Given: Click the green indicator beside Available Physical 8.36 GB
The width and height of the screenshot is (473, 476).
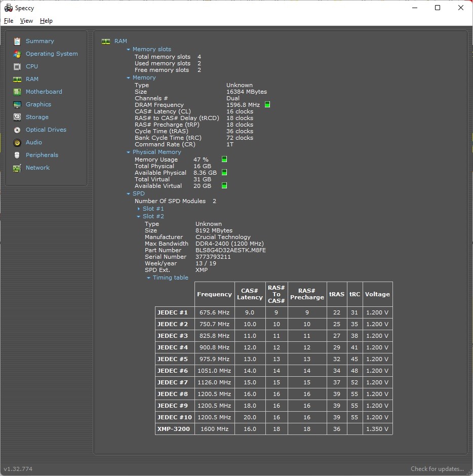Looking at the screenshot, I should point(224,173).
